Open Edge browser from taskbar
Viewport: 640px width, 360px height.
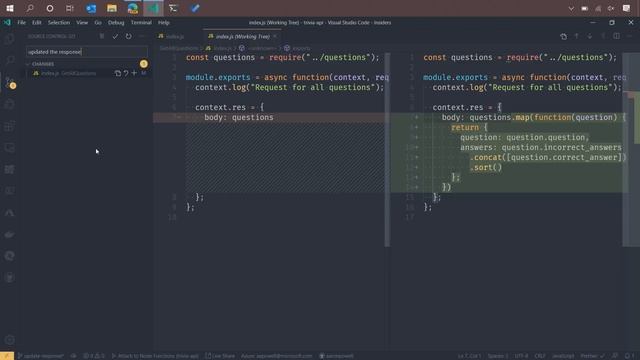133,8
